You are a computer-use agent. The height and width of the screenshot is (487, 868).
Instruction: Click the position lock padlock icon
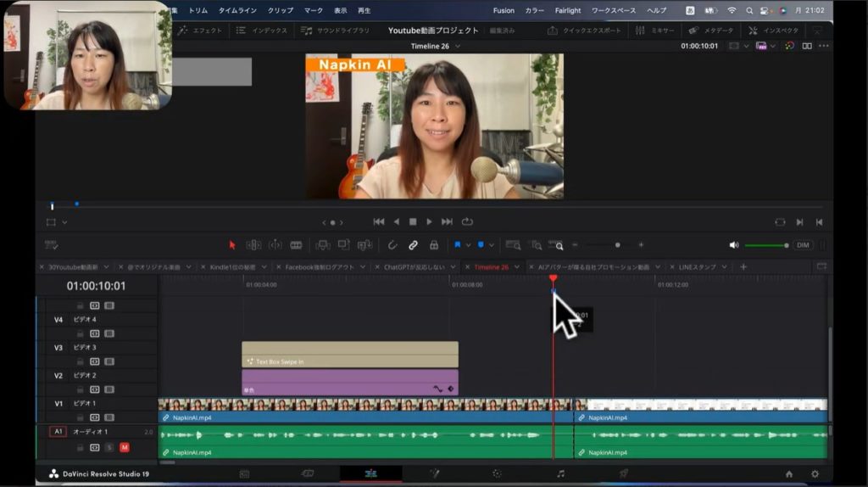(434, 245)
